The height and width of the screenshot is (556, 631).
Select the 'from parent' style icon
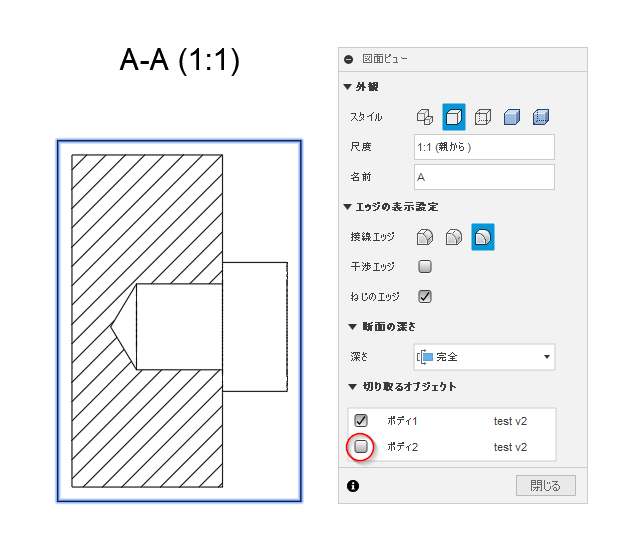pos(425,117)
